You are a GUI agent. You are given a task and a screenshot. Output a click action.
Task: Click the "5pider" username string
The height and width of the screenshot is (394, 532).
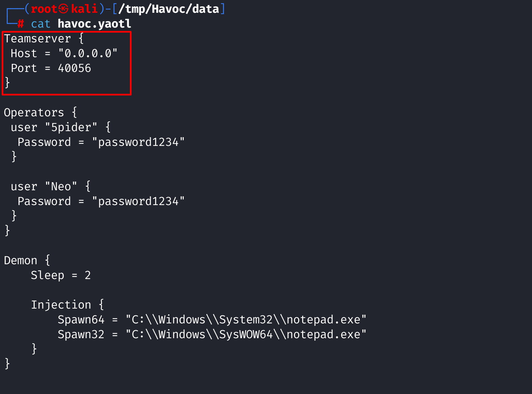pos(71,127)
